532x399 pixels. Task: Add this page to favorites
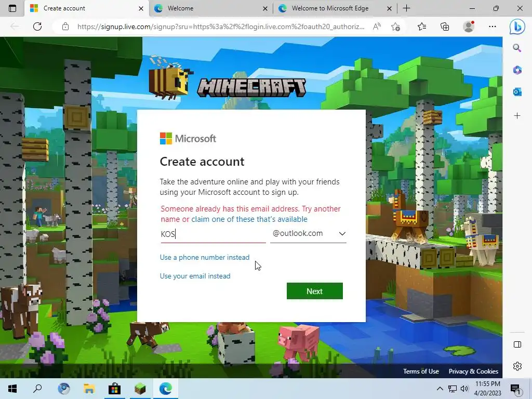tap(395, 26)
